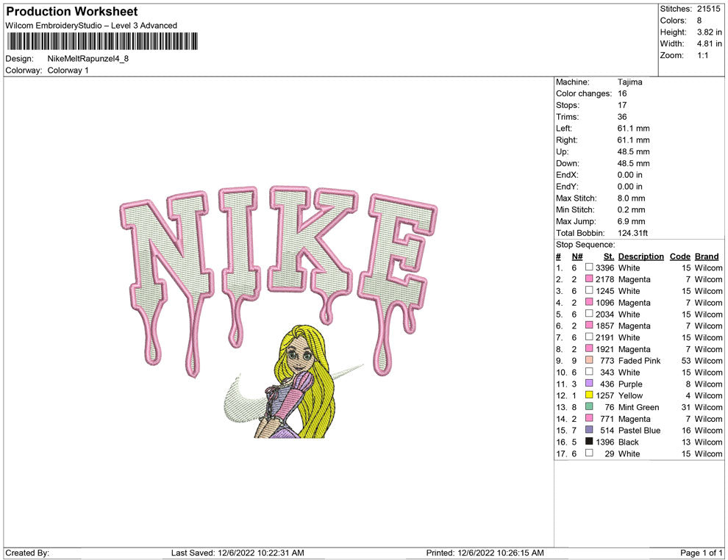This screenshot has height=560, width=728.
Task: Click the Stops value '17'
Action: [x=622, y=105]
